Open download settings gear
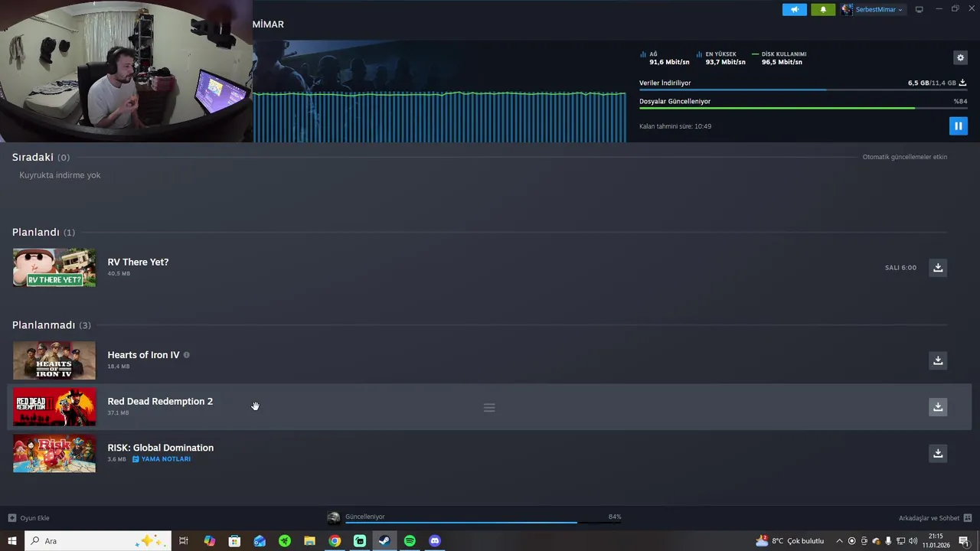This screenshot has height=551, width=980. [x=960, y=57]
